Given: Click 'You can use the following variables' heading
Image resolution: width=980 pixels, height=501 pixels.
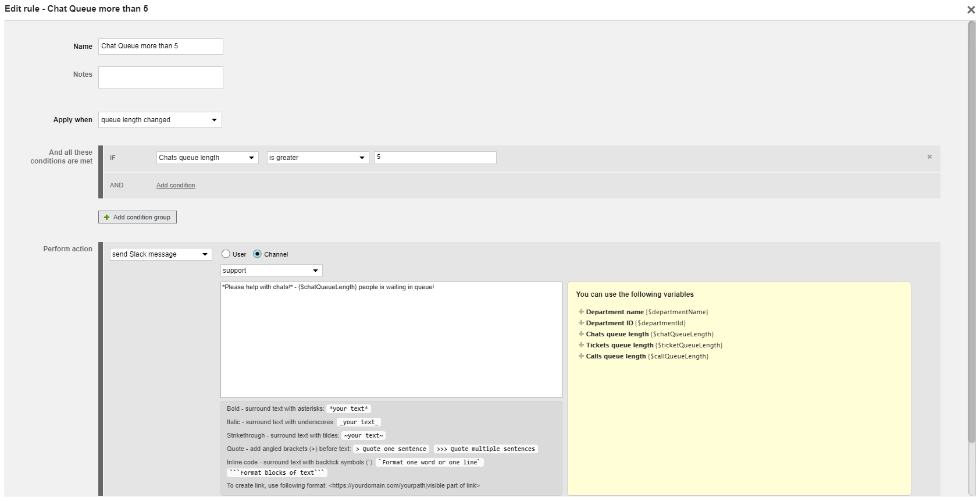Looking at the screenshot, I should click(635, 294).
